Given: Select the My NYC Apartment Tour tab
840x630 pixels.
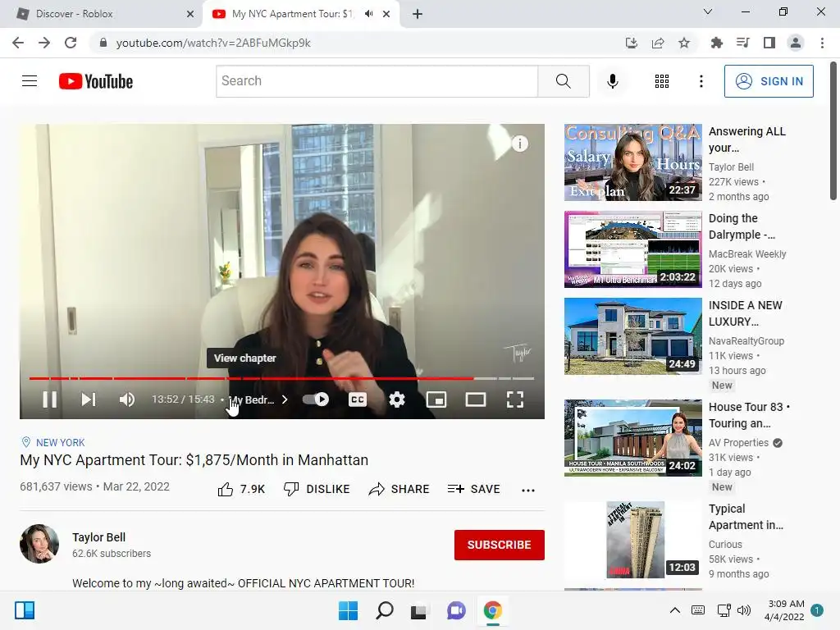Looking at the screenshot, I should (x=293, y=14).
